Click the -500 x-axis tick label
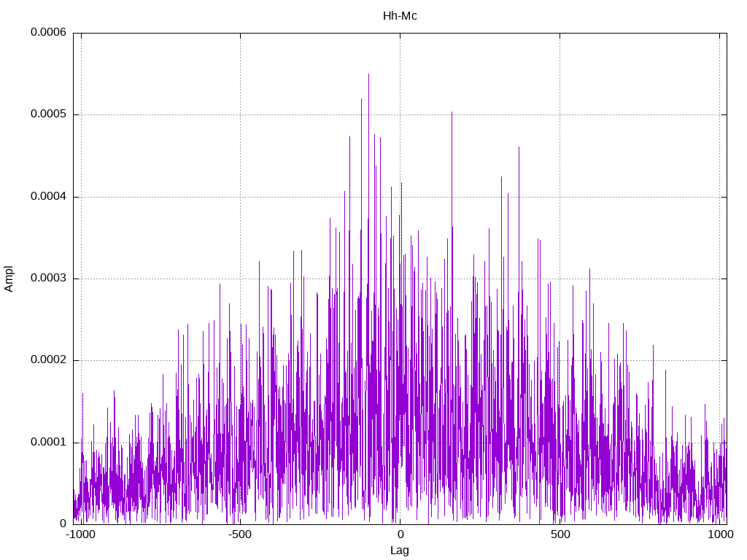Viewport: 747px width, 560px height. 240,534
